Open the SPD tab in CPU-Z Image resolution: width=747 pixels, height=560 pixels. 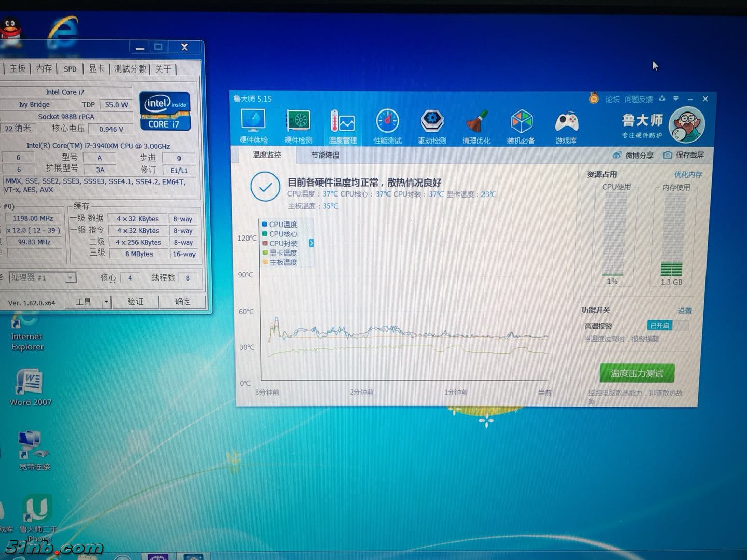pyautogui.click(x=70, y=68)
